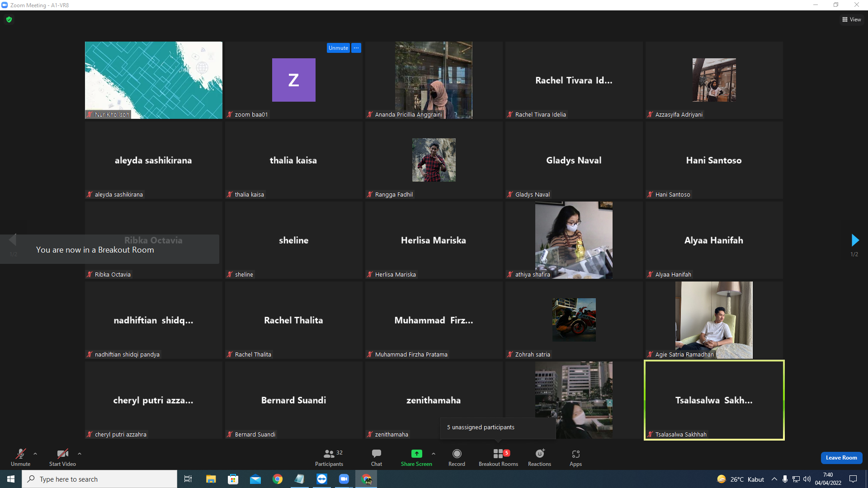Click the Share Screen button
The image size is (868, 488).
coord(416,457)
